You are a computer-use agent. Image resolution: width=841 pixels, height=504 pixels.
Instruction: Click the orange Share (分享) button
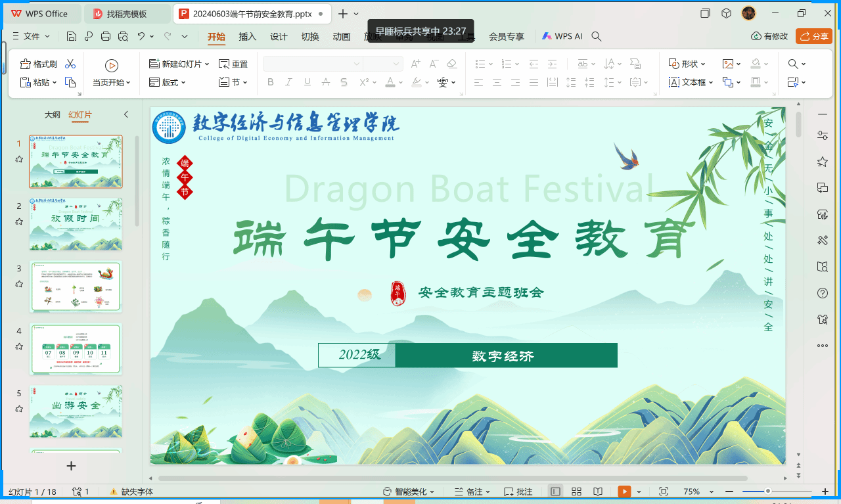(813, 36)
